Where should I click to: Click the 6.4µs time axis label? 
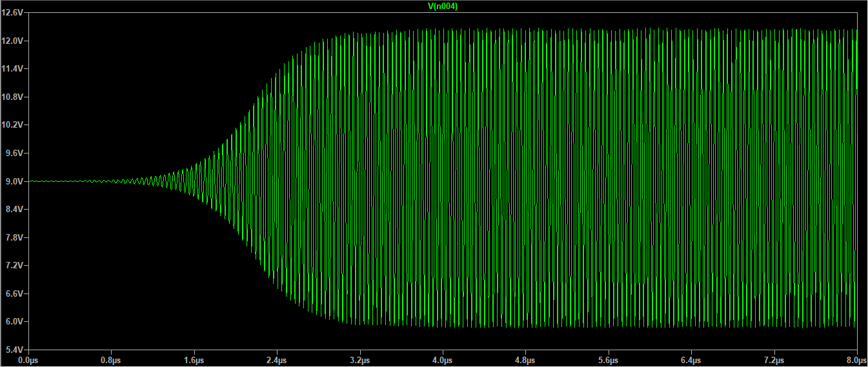click(691, 360)
